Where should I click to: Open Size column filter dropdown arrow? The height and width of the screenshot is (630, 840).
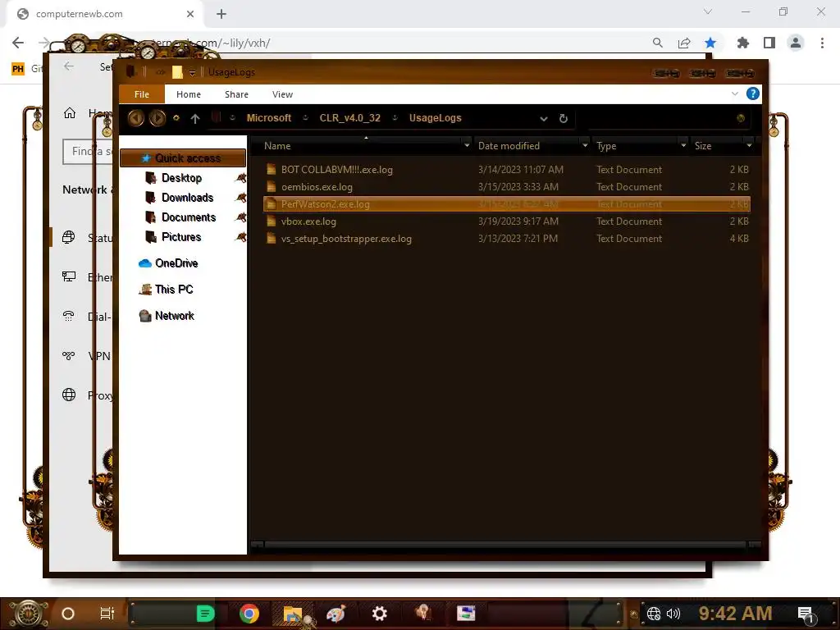coord(749,145)
